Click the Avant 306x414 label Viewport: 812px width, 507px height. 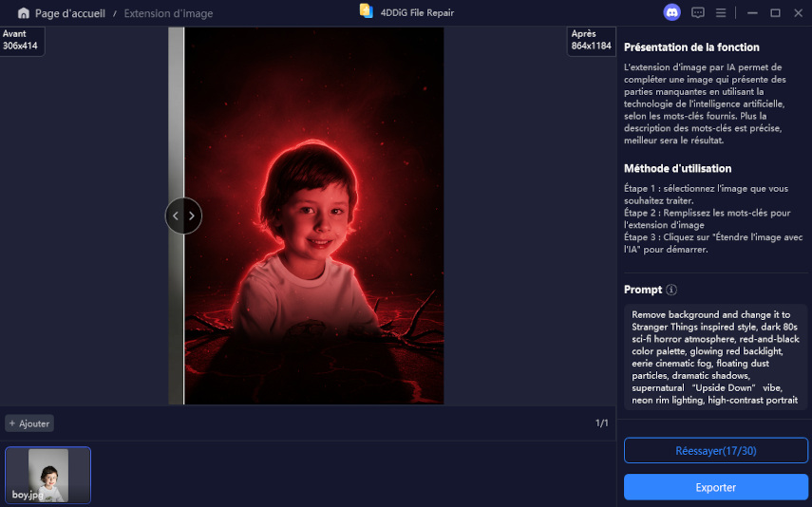[x=21, y=40]
